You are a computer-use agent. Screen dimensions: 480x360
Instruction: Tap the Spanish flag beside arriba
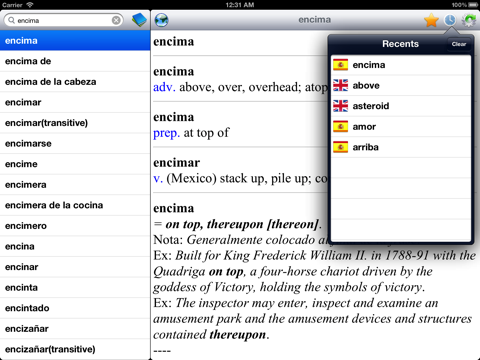[x=340, y=147]
